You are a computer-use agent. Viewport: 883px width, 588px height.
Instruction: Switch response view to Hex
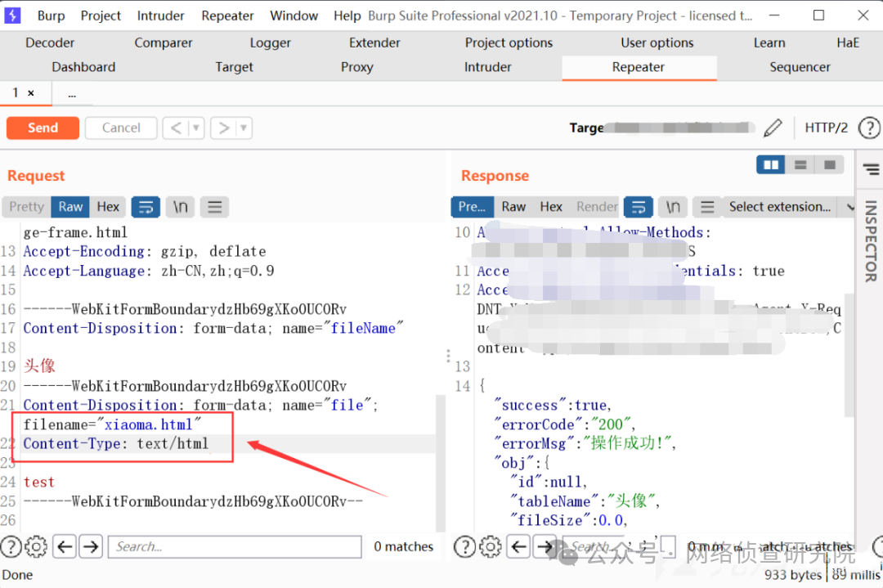click(551, 207)
